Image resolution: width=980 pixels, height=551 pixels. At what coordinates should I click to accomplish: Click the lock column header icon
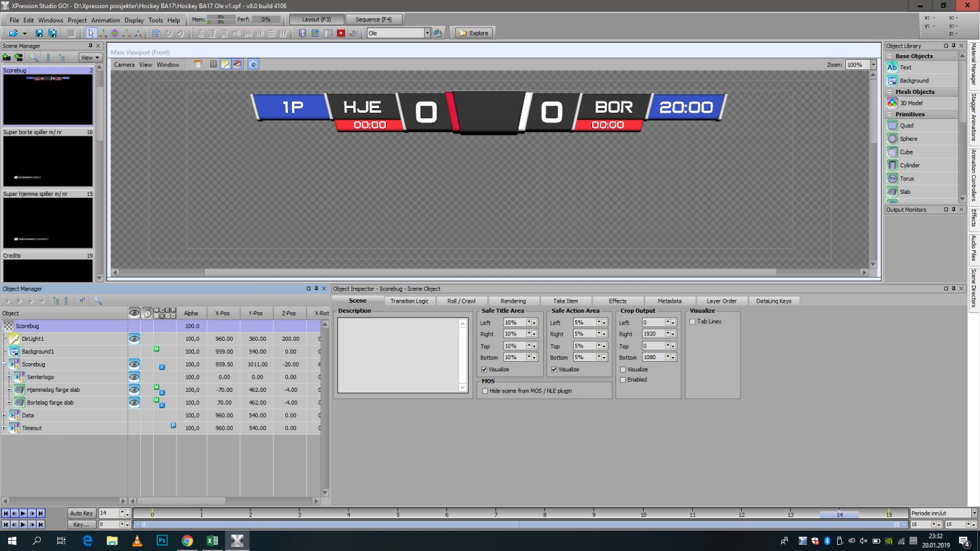pos(146,313)
